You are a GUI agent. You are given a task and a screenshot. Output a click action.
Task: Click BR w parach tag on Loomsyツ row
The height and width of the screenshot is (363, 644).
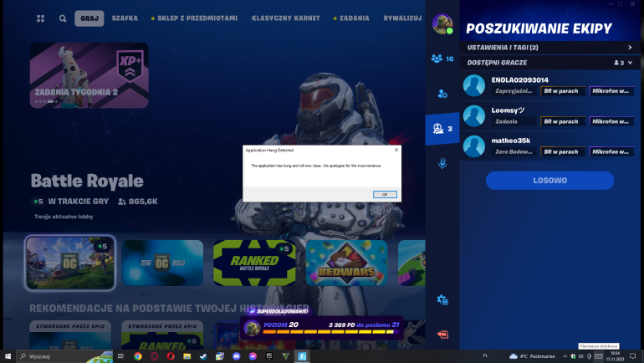[562, 121]
